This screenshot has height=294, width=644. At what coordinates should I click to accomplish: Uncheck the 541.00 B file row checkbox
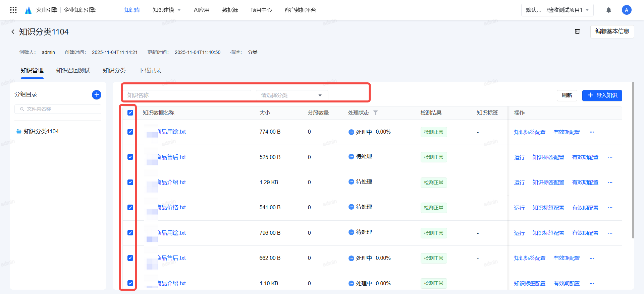[x=130, y=208]
